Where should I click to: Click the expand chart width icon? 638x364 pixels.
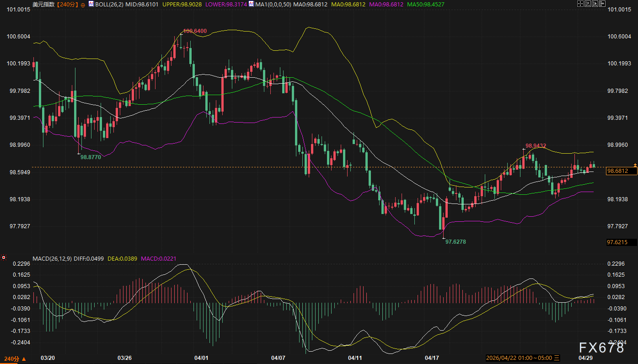(x=602, y=4)
